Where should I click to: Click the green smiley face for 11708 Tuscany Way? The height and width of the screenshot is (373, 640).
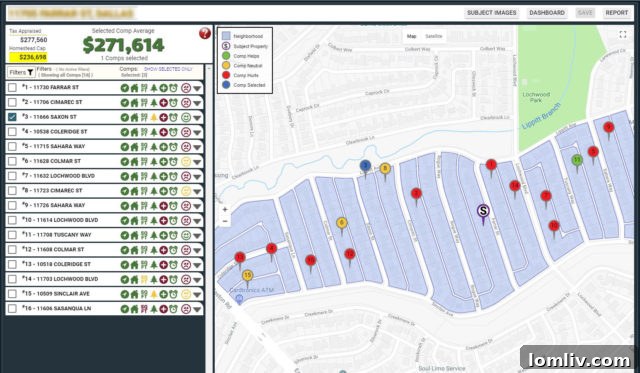(186, 235)
